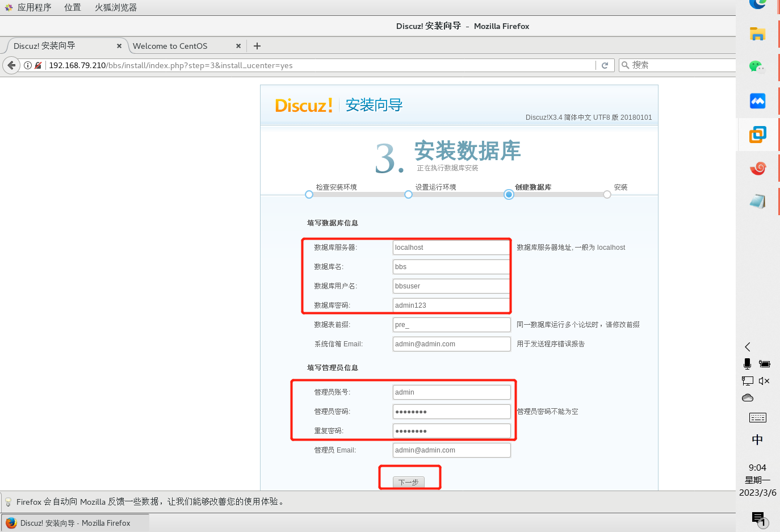Click the cloud tray icon

tap(748, 398)
